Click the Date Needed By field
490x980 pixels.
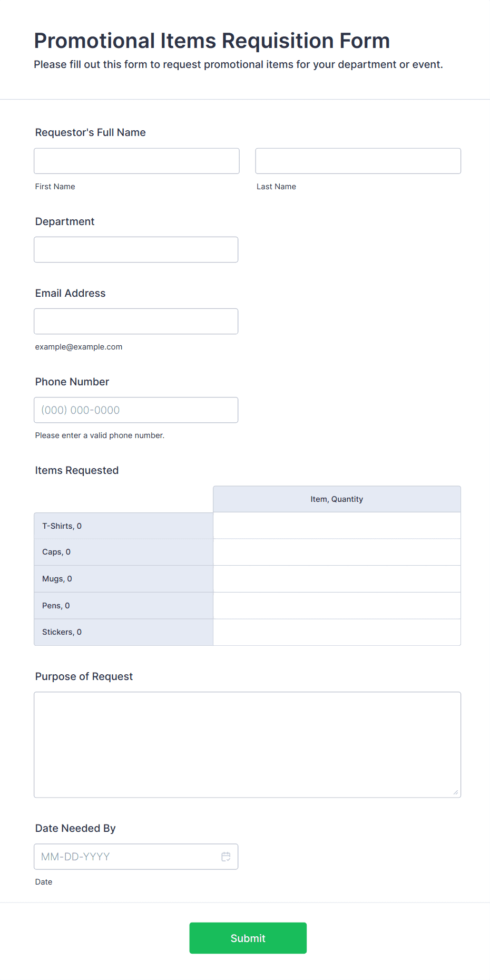[126, 857]
